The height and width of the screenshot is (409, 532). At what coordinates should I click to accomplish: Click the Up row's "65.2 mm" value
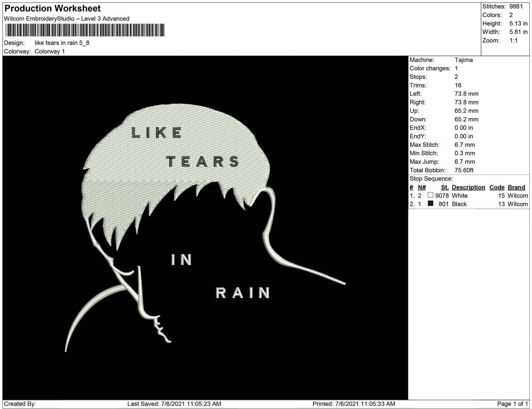click(x=466, y=111)
